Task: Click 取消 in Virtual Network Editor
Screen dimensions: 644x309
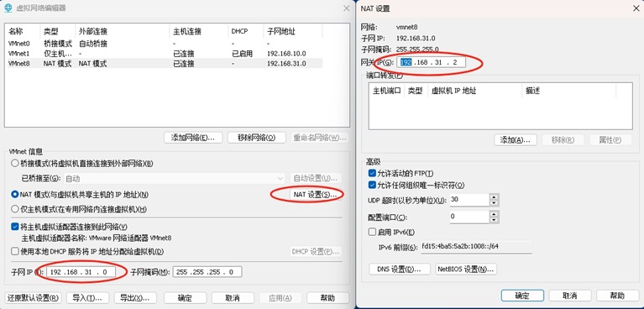Action: (x=233, y=297)
